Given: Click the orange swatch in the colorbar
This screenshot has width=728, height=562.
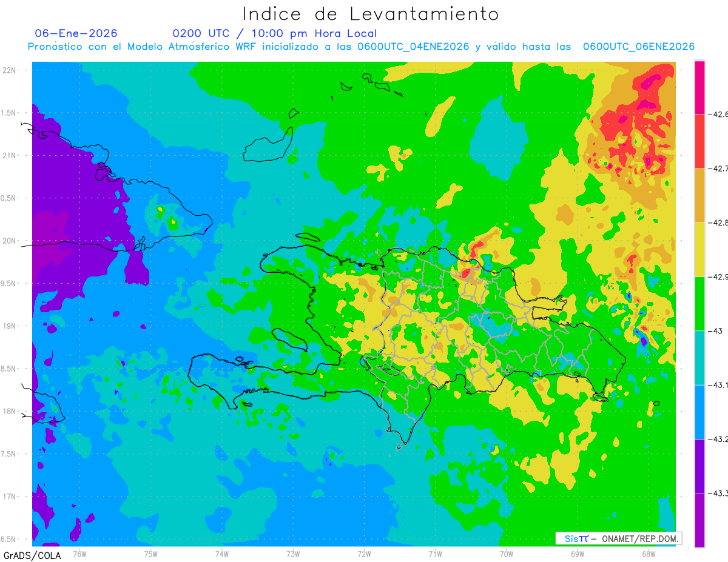Looking at the screenshot, I should (x=699, y=195).
